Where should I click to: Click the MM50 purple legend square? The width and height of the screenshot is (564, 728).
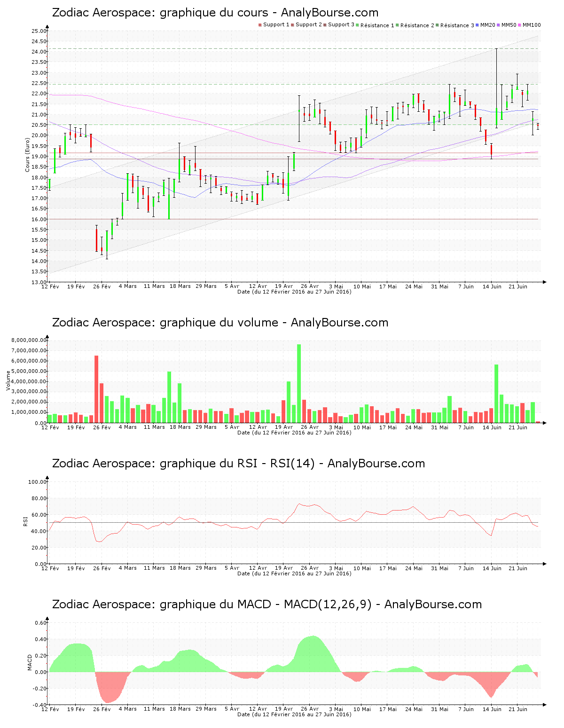pyautogui.click(x=499, y=25)
